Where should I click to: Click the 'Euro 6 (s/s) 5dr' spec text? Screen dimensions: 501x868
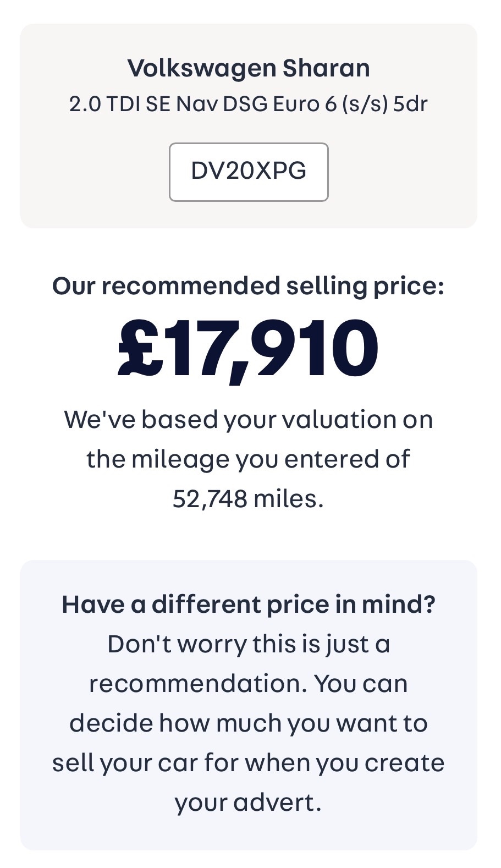pos(350,104)
